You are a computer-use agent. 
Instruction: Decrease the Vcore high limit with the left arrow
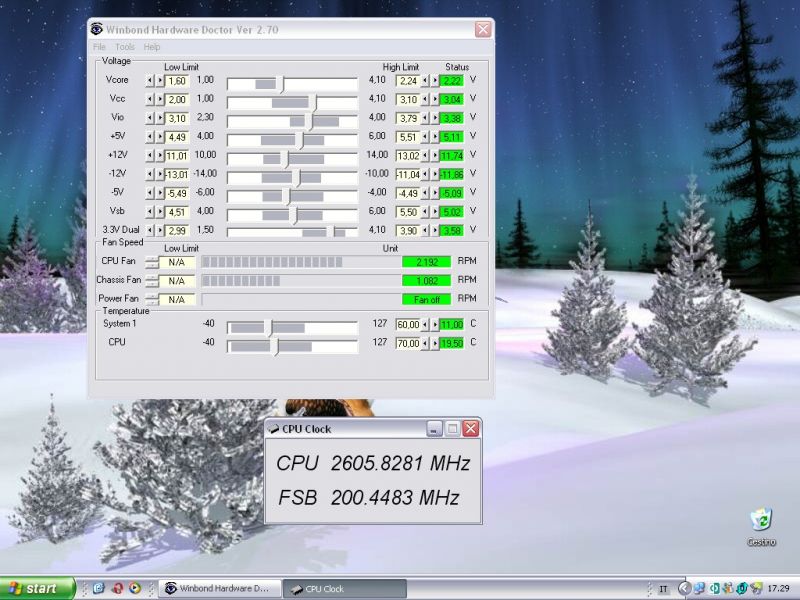click(425, 81)
